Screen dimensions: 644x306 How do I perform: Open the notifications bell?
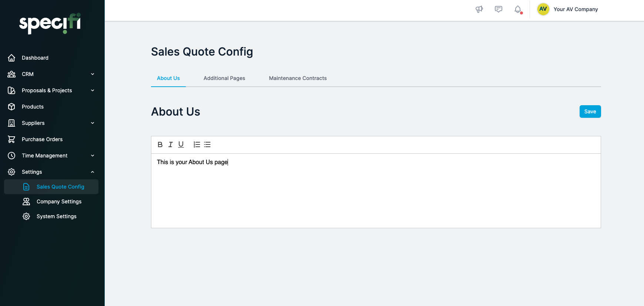(x=518, y=9)
